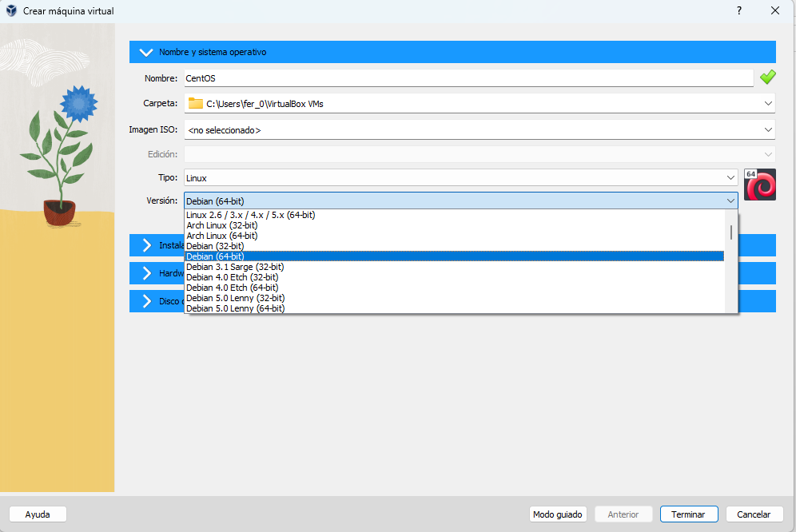This screenshot has width=796, height=532.
Task: Click the folder icon in Carpeta field
Action: [x=196, y=103]
